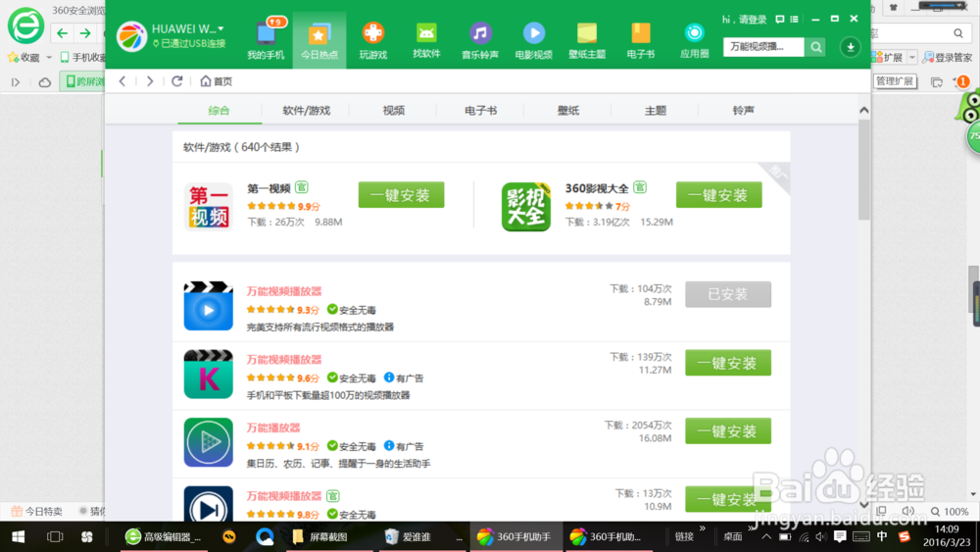The height and width of the screenshot is (552, 980).
Task: Go forward with the right arrow in assistant
Action: pyautogui.click(x=149, y=81)
